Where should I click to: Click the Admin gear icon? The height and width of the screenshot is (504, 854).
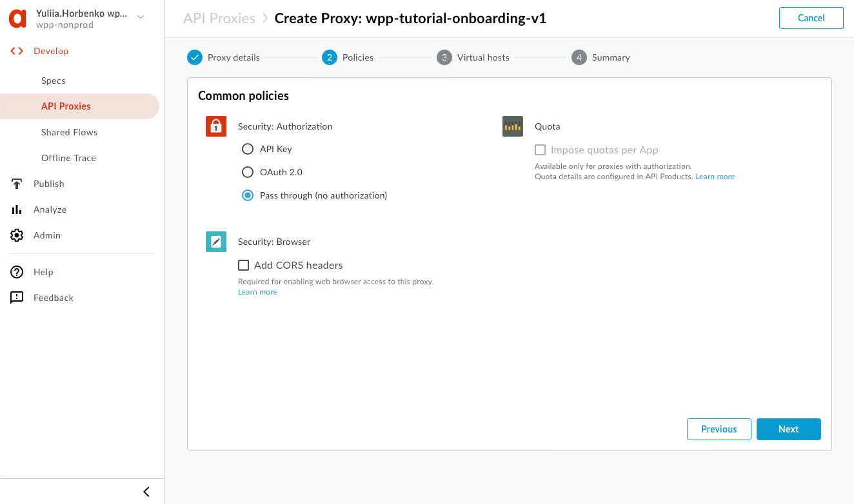[17, 235]
